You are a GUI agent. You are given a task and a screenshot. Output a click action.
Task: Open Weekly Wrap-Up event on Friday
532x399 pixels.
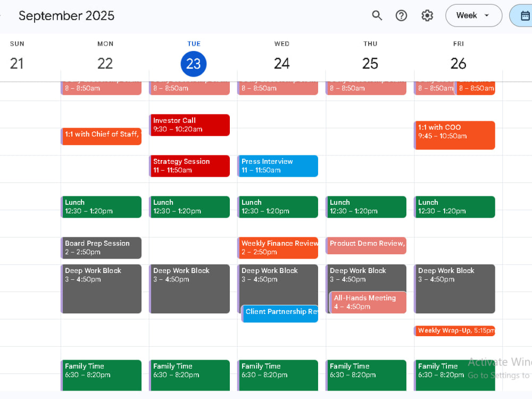click(455, 331)
